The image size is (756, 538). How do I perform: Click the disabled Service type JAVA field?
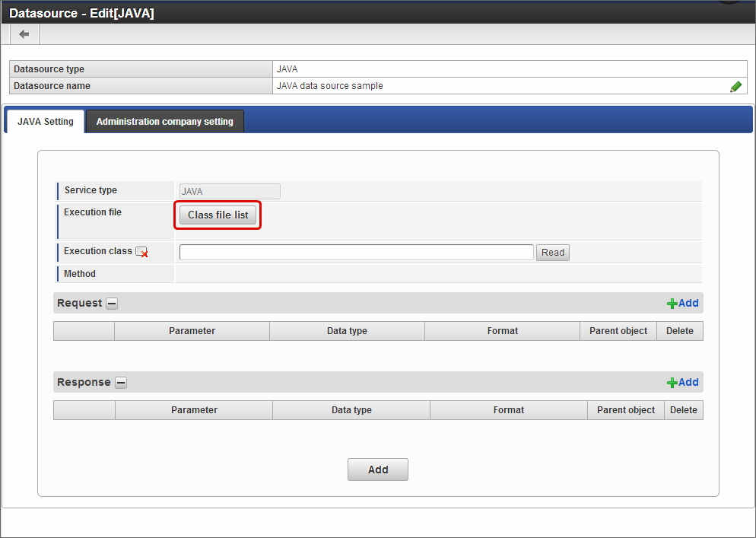point(230,191)
